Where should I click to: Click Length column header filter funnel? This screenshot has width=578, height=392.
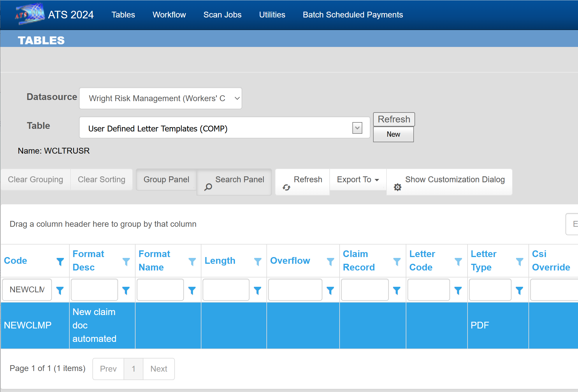click(x=257, y=261)
